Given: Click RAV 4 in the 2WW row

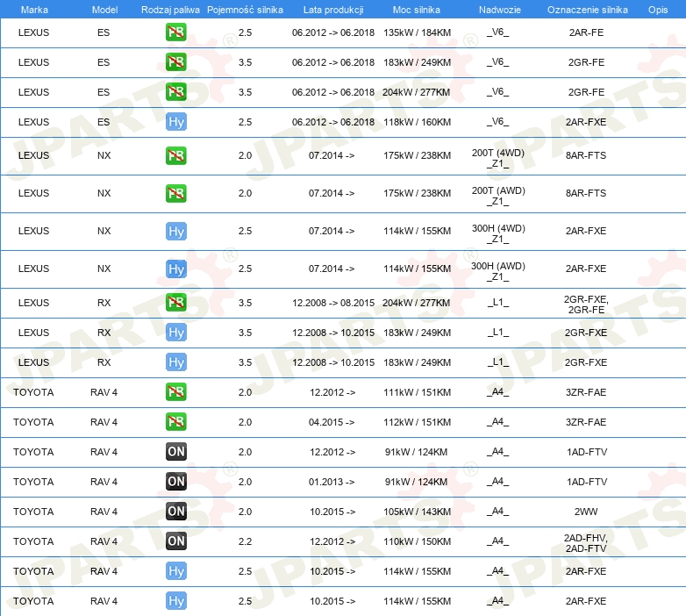Looking at the screenshot, I should [x=104, y=512].
